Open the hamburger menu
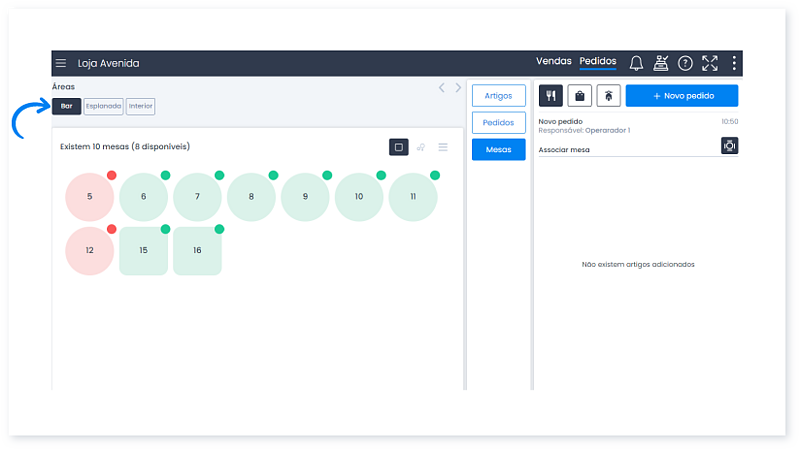This screenshot has width=800, height=450. pos(61,63)
